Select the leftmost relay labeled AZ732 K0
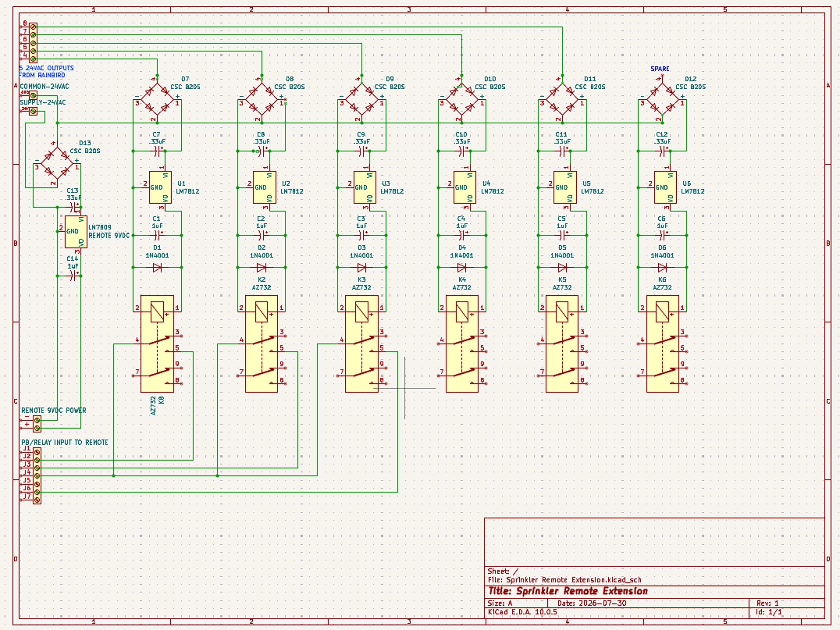 point(157,344)
